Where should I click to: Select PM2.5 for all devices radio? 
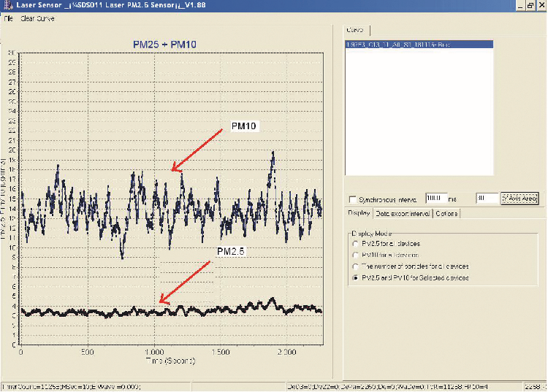pyautogui.click(x=355, y=244)
